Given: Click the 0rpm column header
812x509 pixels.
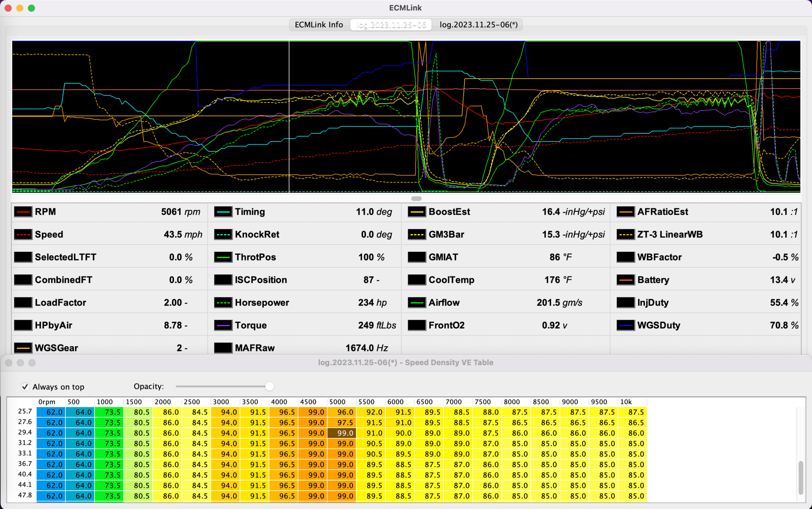Looking at the screenshot, I should tap(47, 402).
